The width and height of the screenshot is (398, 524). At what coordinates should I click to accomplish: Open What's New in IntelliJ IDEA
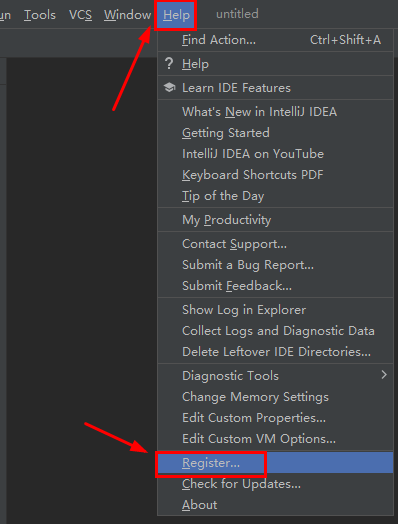tap(275, 112)
